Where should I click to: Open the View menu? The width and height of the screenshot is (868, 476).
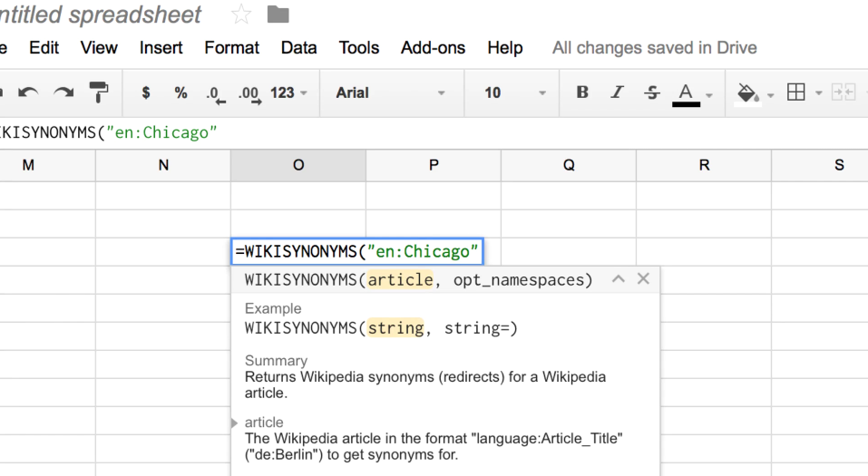coord(99,48)
